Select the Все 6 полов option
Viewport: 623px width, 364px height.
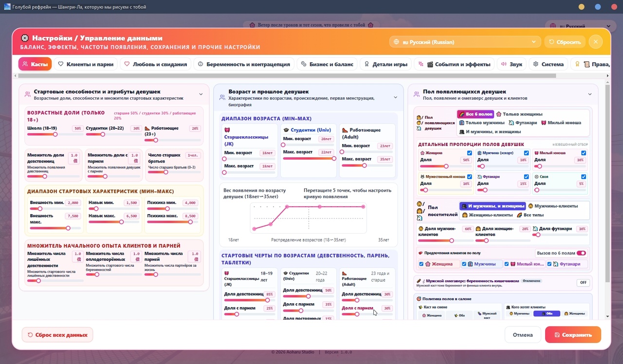click(x=476, y=114)
